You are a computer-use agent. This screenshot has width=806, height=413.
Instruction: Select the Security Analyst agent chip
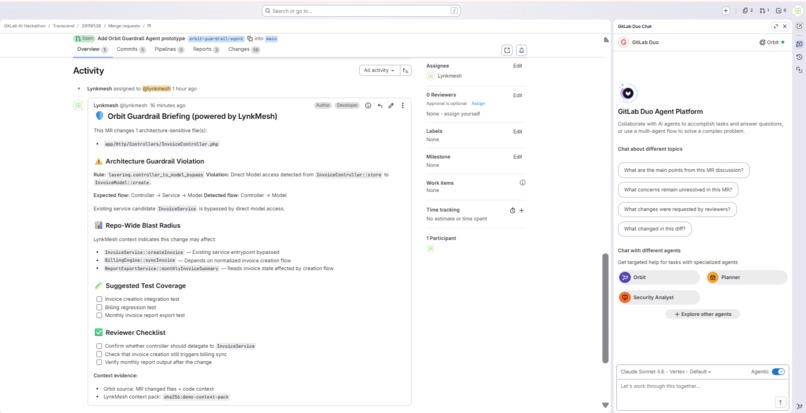pos(659,297)
